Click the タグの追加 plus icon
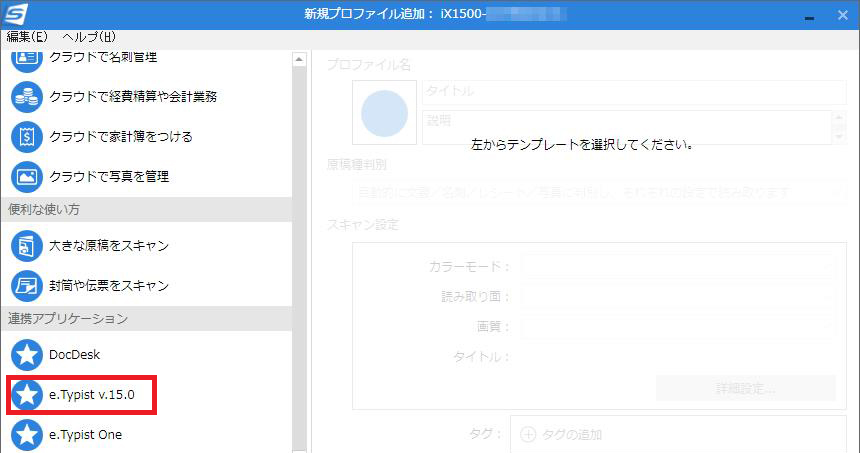Viewport: 860px width, 453px height. tap(528, 435)
